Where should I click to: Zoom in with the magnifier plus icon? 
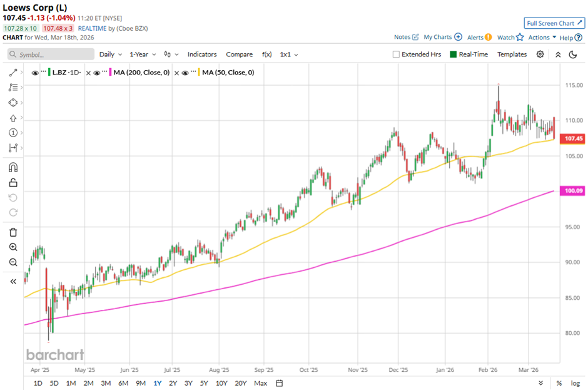tap(13, 247)
